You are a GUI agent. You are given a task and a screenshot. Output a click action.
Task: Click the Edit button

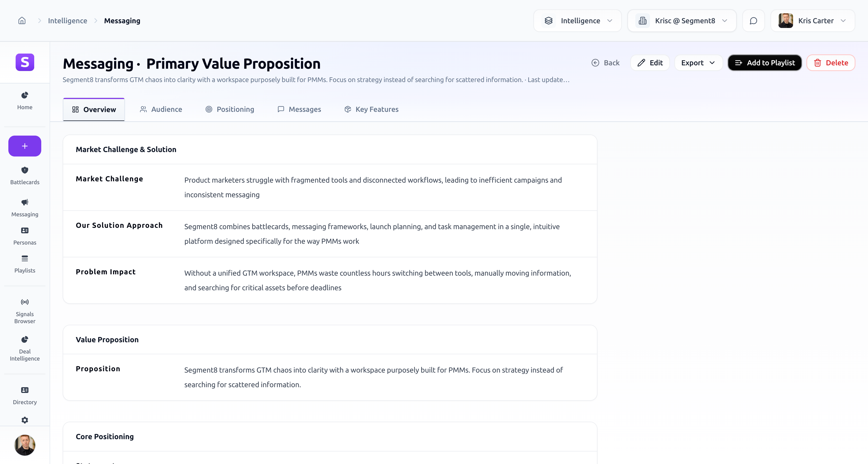click(x=650, y=63)
